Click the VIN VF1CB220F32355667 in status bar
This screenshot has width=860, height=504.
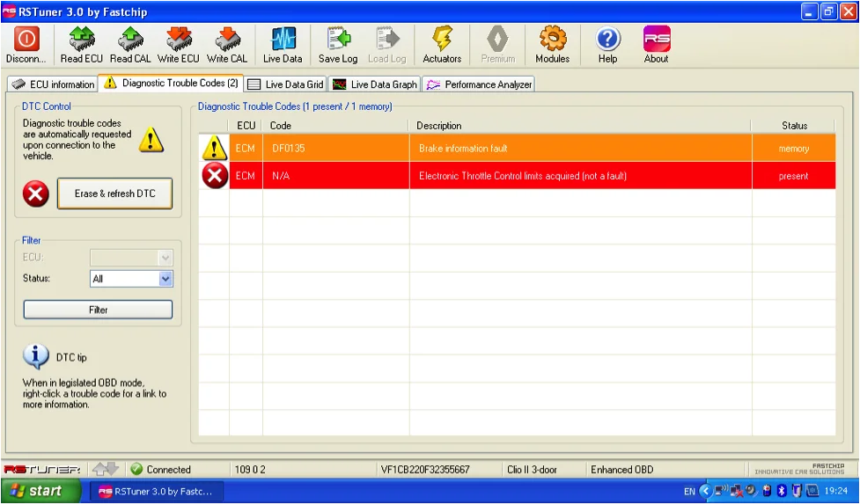point(425,470)
